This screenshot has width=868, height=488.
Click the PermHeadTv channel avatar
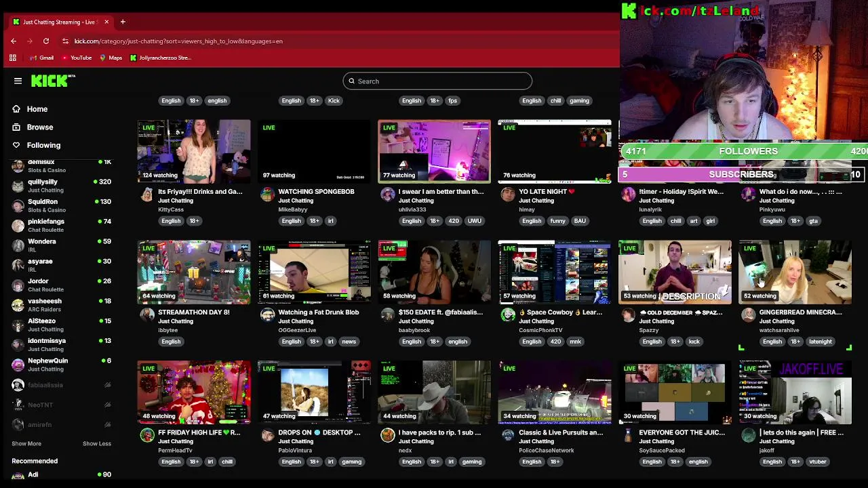[x=147, y=436]
